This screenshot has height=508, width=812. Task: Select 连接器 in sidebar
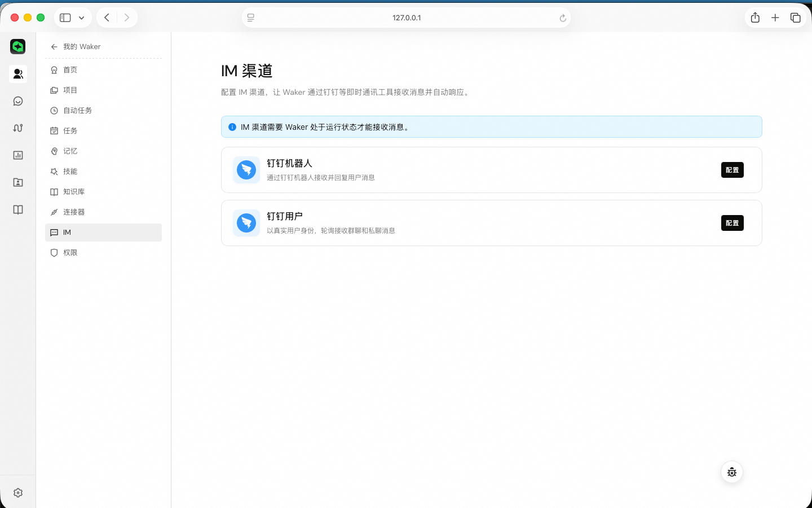(x=103, y=212)
